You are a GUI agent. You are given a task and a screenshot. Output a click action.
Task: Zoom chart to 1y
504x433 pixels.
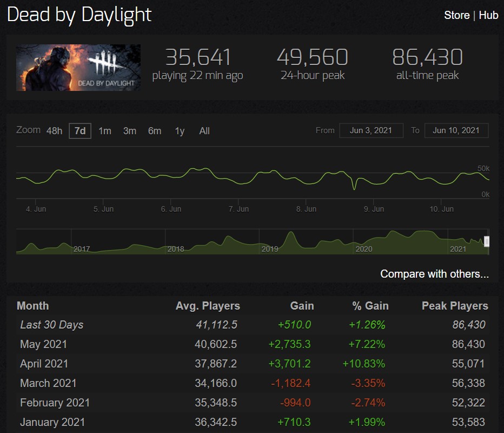[180, 131]
